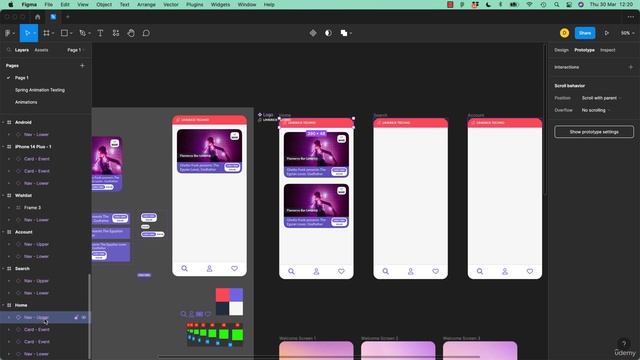The height and width of the screenshot is (360, 640).
Task: Open a new tab with the plus icon
Action: 68,17
